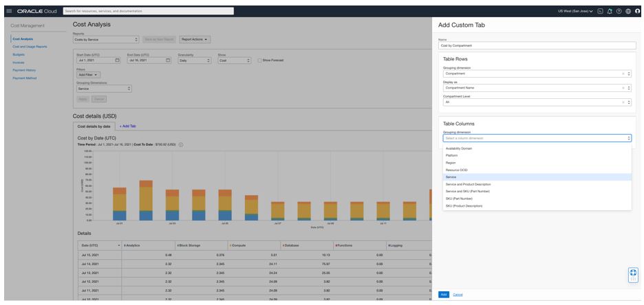Choose Resource OCID from the dropdown list
The height and width of the screenshot is (305, 644).
[456, 170]
